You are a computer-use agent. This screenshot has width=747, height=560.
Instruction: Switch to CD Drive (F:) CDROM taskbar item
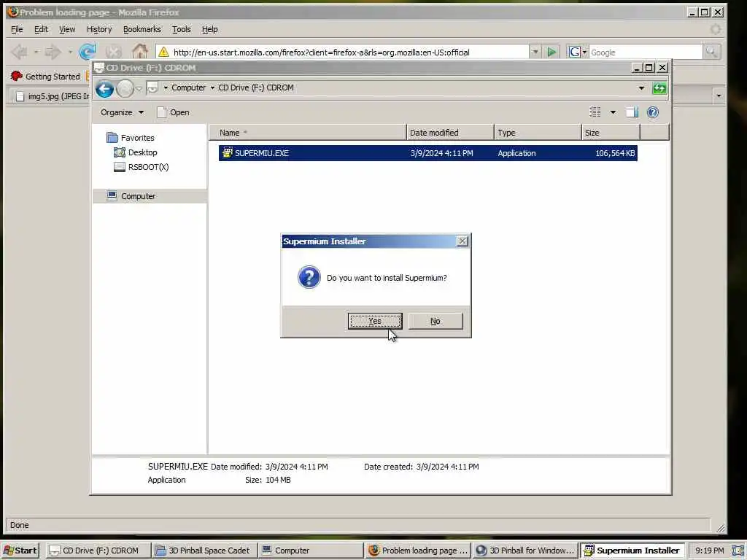coord(98,551)
